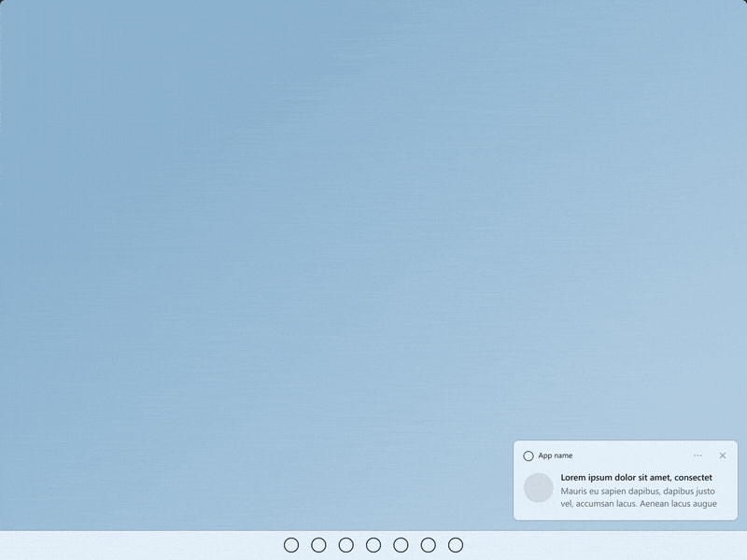Screen dimensions: 747x560
Task: Dismiss the App name notification
Action: 721,455
